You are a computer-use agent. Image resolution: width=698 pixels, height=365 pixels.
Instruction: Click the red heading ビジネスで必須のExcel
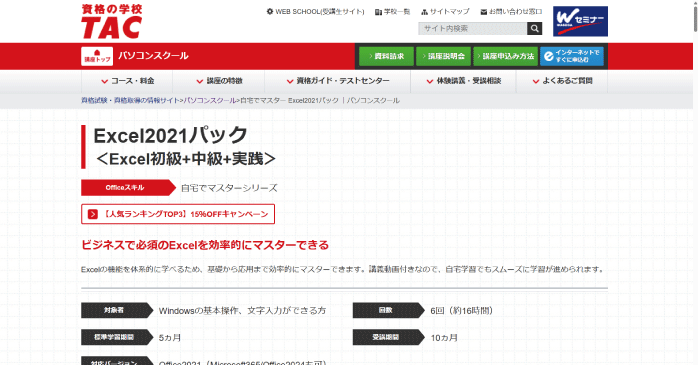pyautogui.click(x=205, y=245)
